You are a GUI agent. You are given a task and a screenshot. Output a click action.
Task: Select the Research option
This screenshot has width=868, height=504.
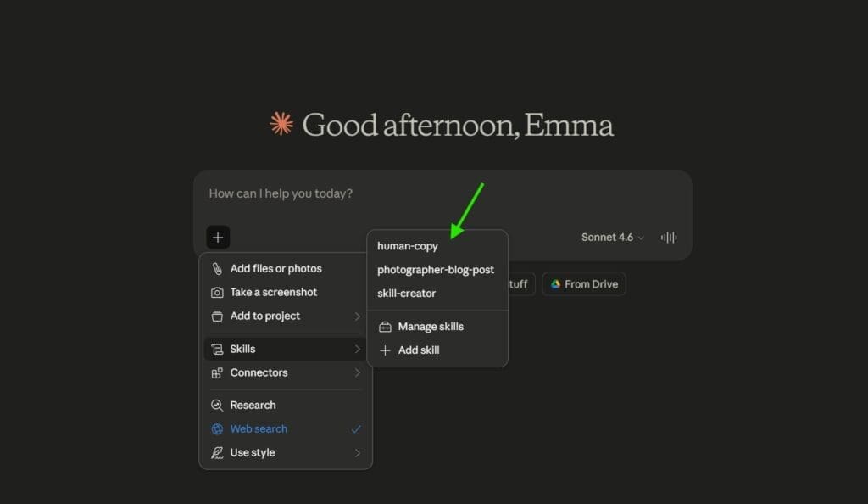tap(286, 406)
